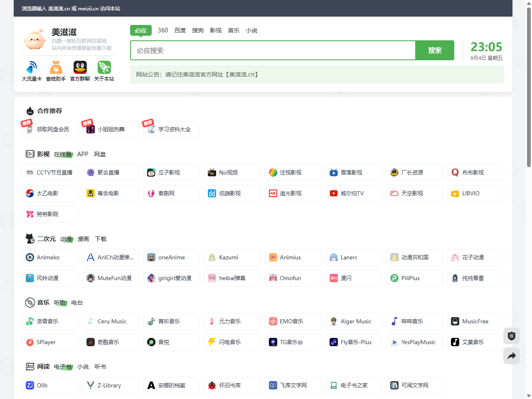The width and height of the screenshot is (532, 399).
Task: Open 怀旧书库 ladybug icon card
Action: [x=232, y=385]
